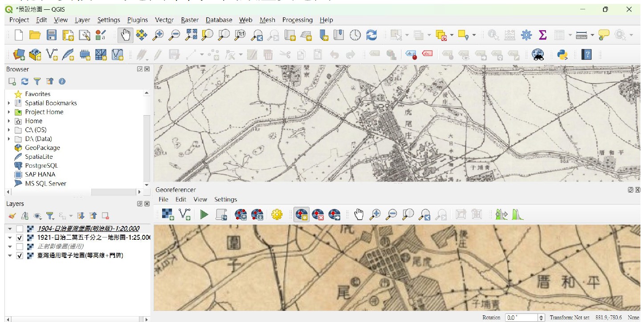Open the Plugins menu
The image size is (644, 322).
pos(138,20)
